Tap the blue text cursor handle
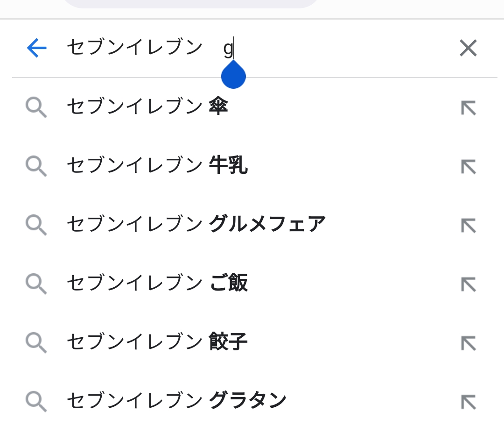Image resolution: width=504 pixels, height=433 pixels. [233, 76]
